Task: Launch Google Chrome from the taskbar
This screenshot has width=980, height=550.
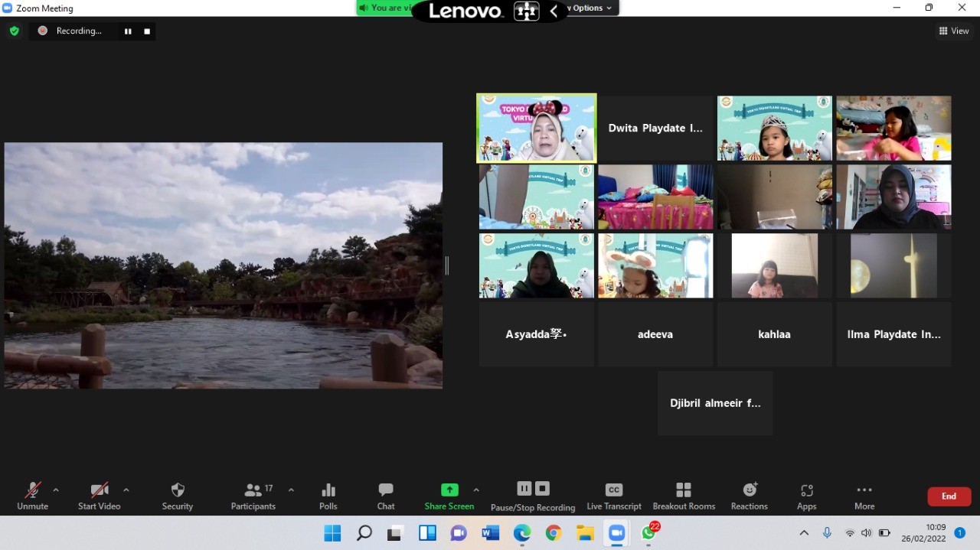Action: (554, 533)
